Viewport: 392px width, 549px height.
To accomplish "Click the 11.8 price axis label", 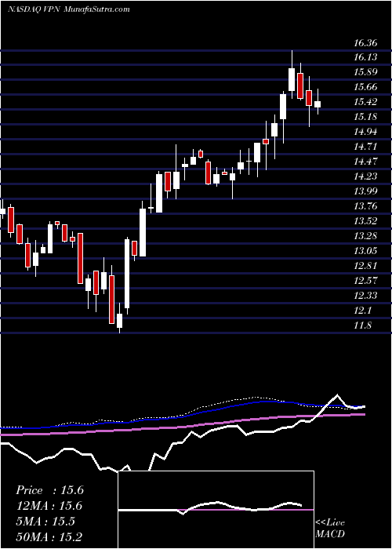I will tap(363, 325).
